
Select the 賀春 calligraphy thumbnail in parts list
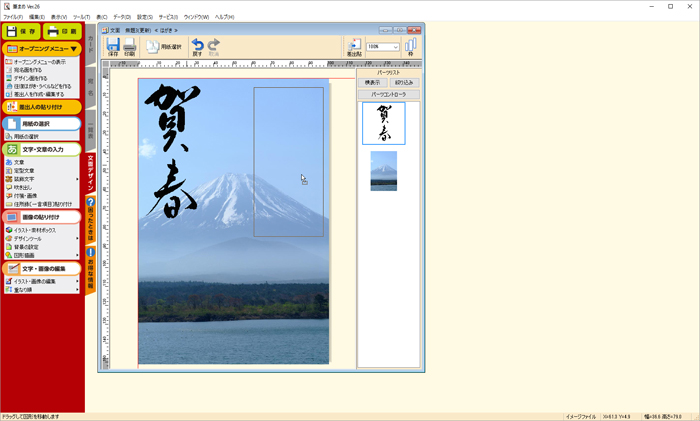pyautogui.click(x=384, y=123)
